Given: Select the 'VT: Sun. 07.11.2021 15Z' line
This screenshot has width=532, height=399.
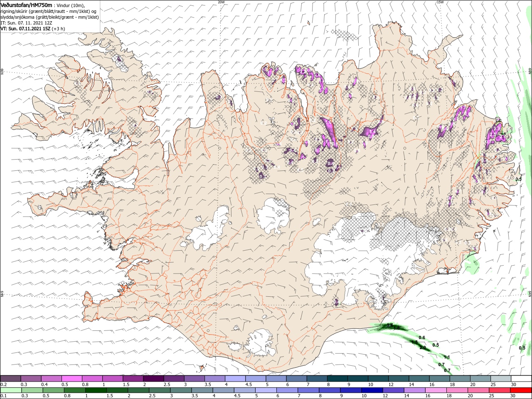Looking at the screenshot, I should click(x=25, y=29).
